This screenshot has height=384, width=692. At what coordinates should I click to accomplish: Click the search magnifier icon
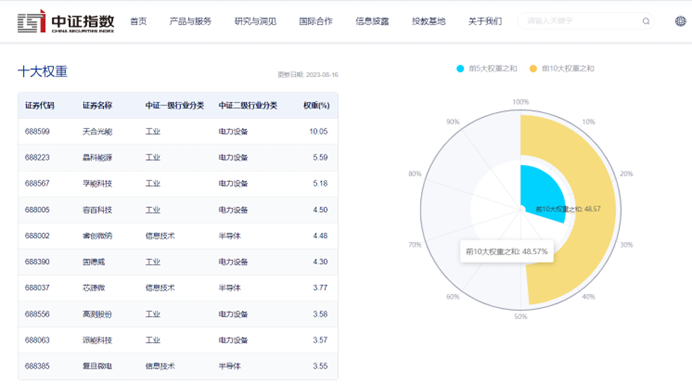[646, 21]
